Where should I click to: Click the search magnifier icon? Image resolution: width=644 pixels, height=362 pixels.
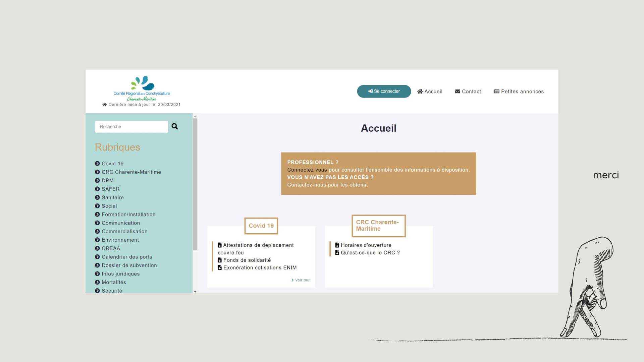175,126
